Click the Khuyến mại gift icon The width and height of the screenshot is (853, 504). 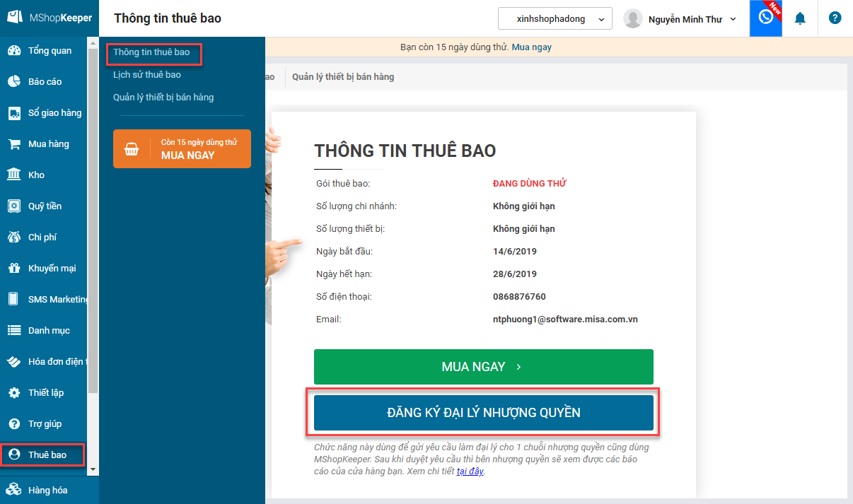(14, 269)
